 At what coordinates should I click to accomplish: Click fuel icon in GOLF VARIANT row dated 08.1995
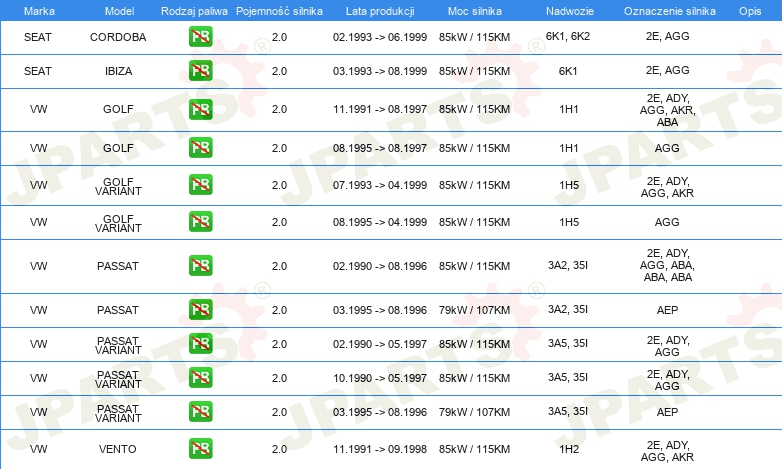click(x=200, y=222)
